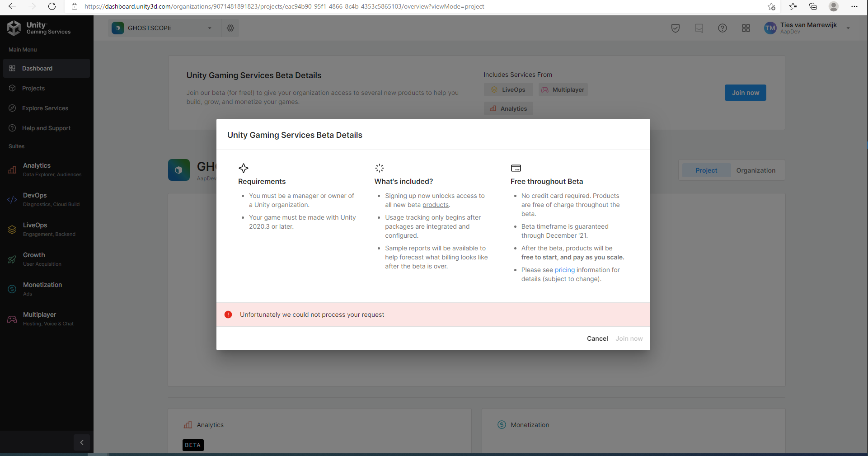Viewport: 868px width, 456px height.
Task: Click the Multiplayer gamepad icon in sidebar
Action: [12, 320]
